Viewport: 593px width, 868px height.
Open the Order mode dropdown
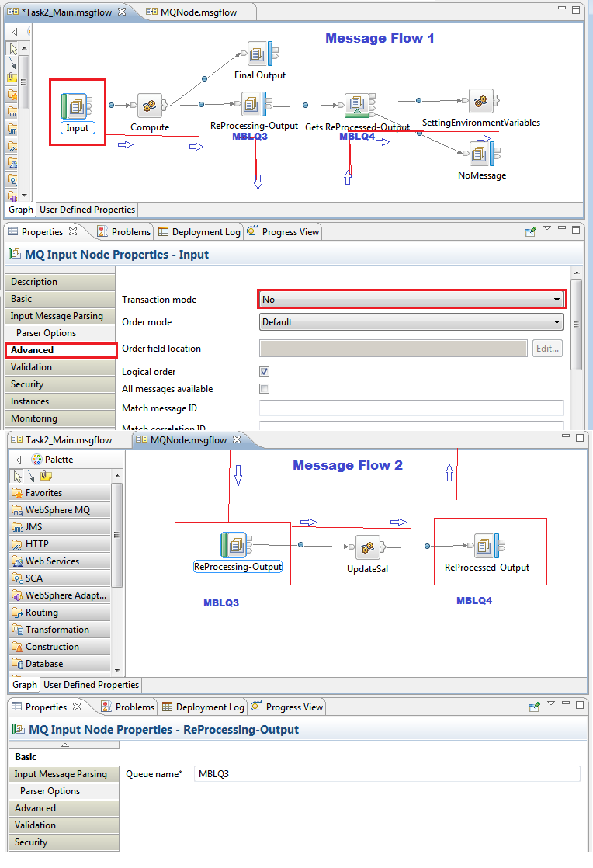pos(411,322)
